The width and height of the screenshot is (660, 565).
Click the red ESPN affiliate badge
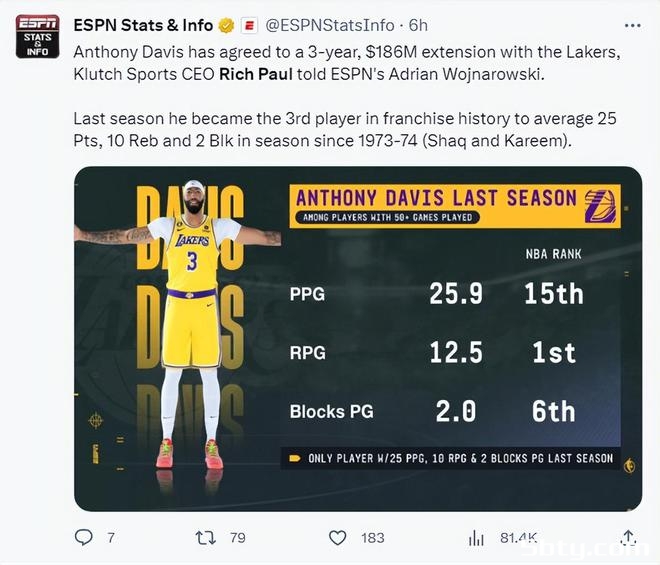249,26
